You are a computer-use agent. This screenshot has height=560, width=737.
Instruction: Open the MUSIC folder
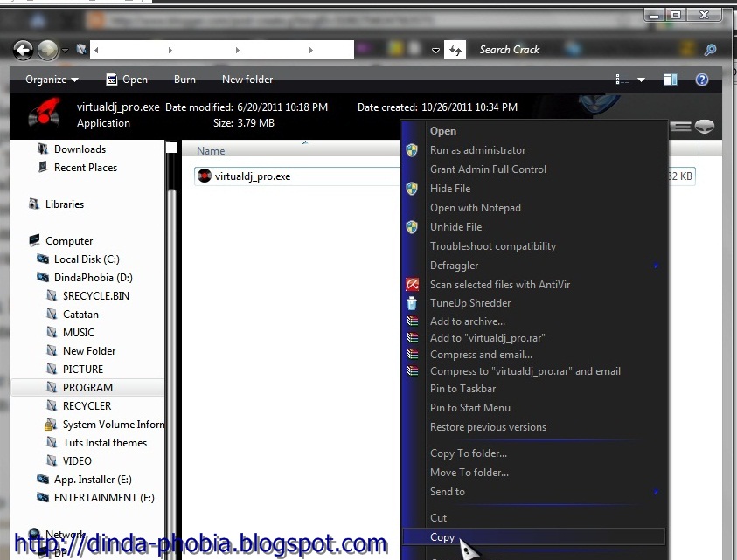(71, 333)
